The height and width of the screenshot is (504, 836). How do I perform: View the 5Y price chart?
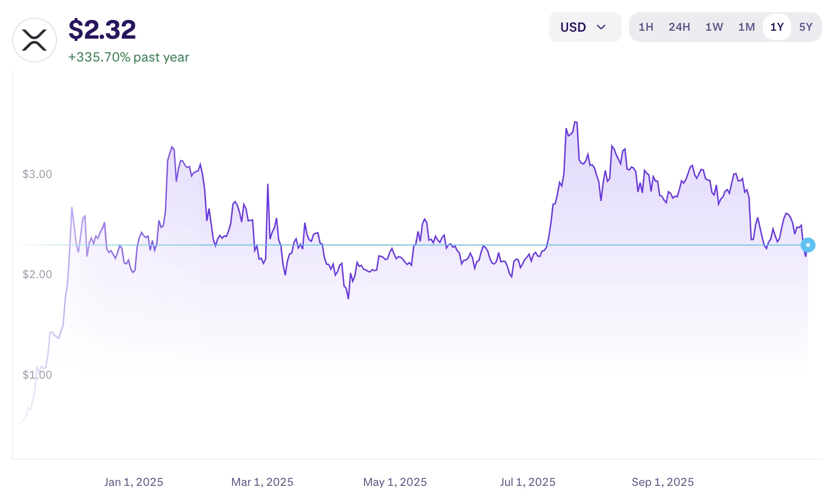point(807,27)
